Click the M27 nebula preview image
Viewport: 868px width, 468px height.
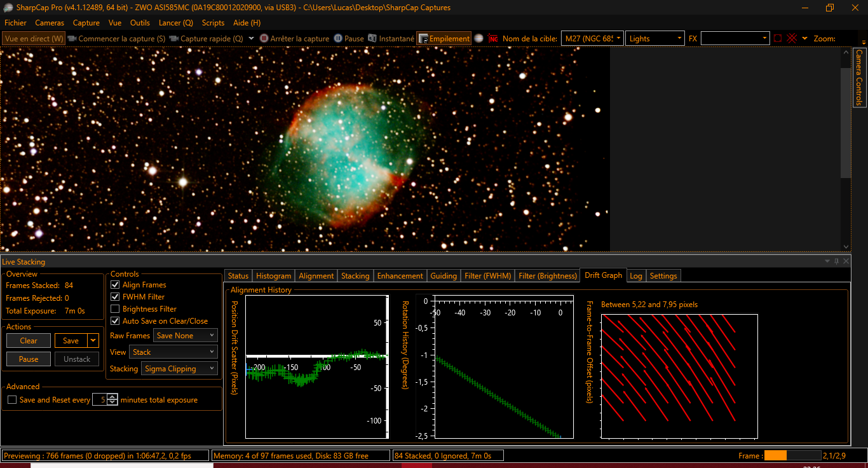305,149
